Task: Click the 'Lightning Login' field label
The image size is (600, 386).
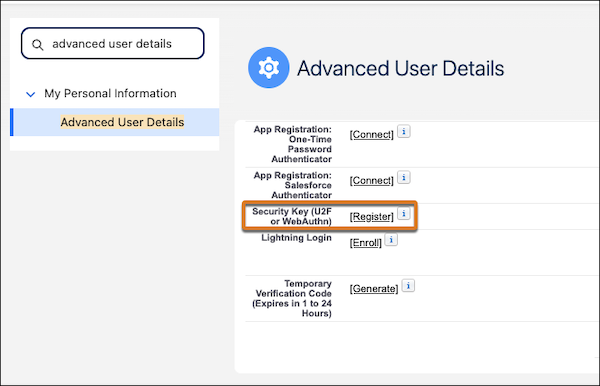Action: click(x=296, y=238)
